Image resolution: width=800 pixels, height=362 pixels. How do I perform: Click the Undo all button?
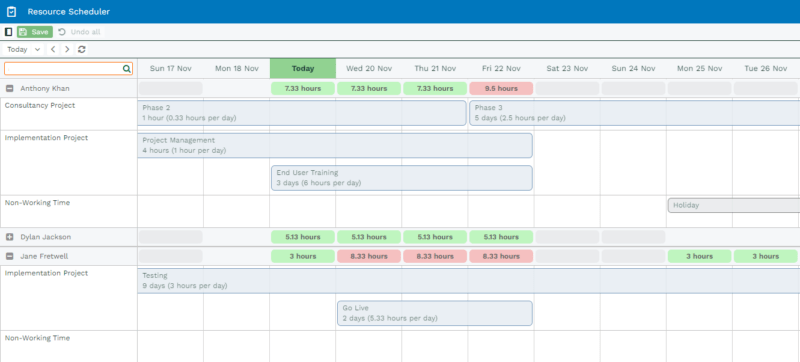click(80, 32)
